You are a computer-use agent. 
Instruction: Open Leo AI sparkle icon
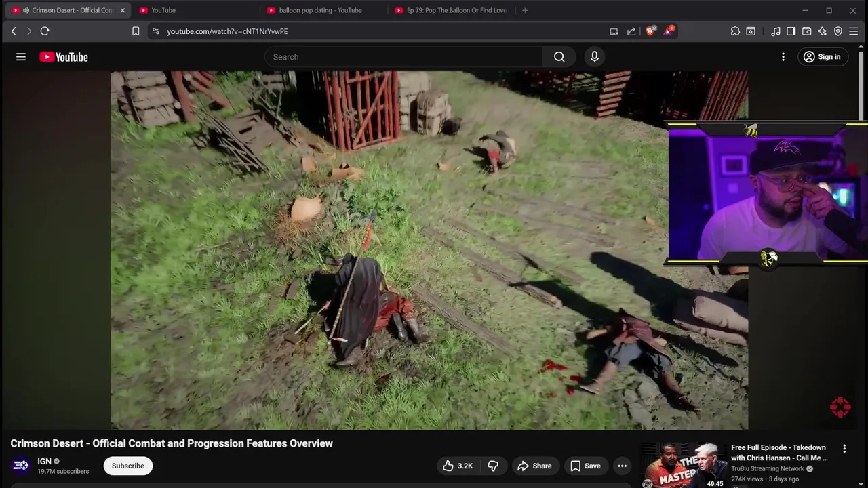click(822, 31)
